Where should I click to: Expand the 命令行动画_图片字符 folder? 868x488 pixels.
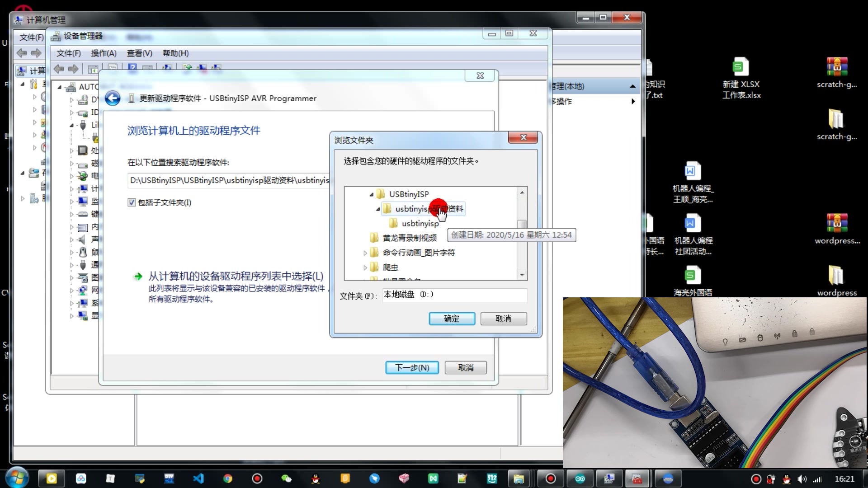point(365,253)
